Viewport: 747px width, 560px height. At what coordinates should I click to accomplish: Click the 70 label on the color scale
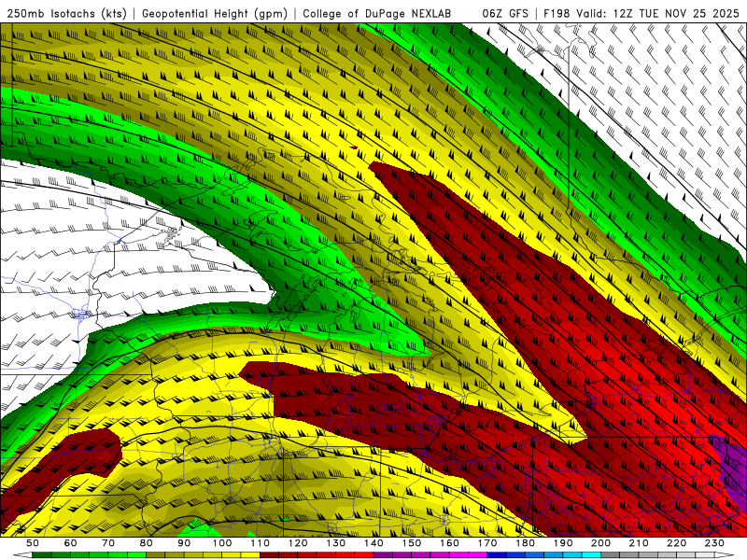tap(108, 543)
